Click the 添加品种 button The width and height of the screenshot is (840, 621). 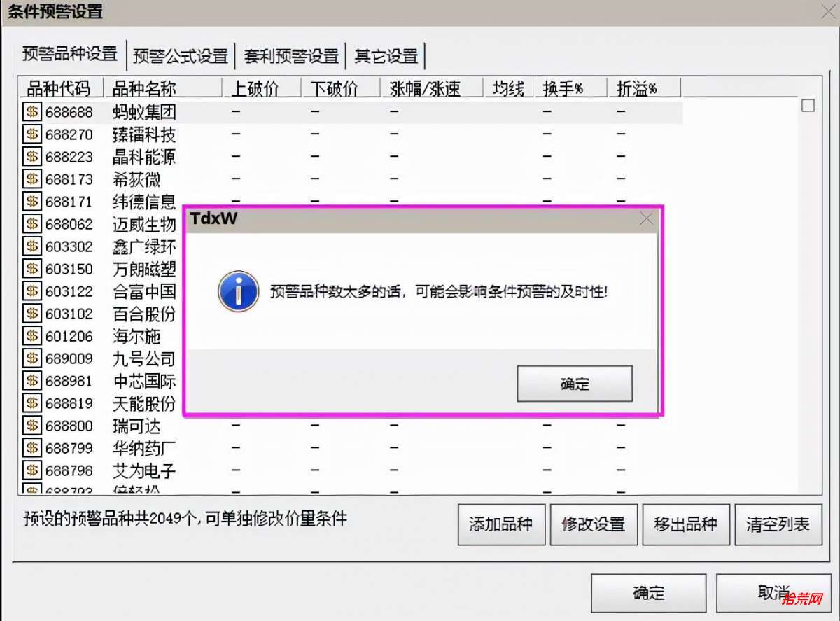click(501, 524)
